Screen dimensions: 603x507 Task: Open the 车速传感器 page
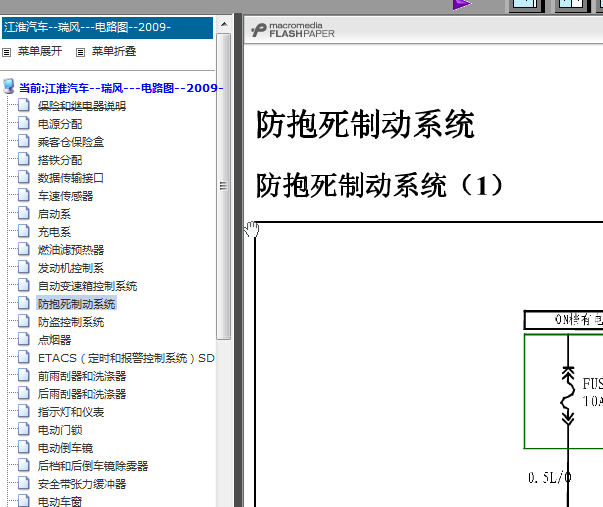pyautogui.click(x=65, y=196)
